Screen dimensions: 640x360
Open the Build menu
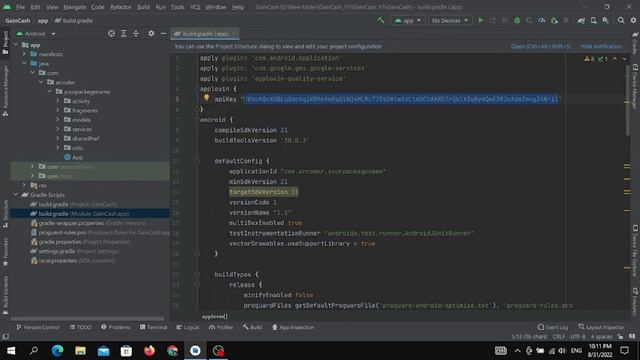pos(143,7)
